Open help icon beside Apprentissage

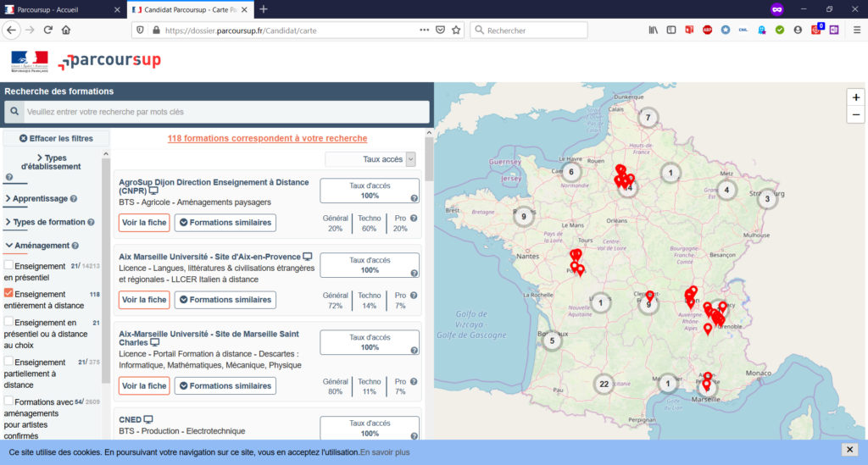[x=74, y=198]
